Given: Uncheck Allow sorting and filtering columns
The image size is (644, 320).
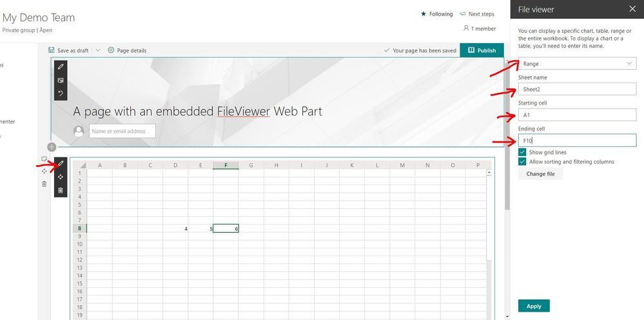Looking at the screenshot, I should (522, 162).
